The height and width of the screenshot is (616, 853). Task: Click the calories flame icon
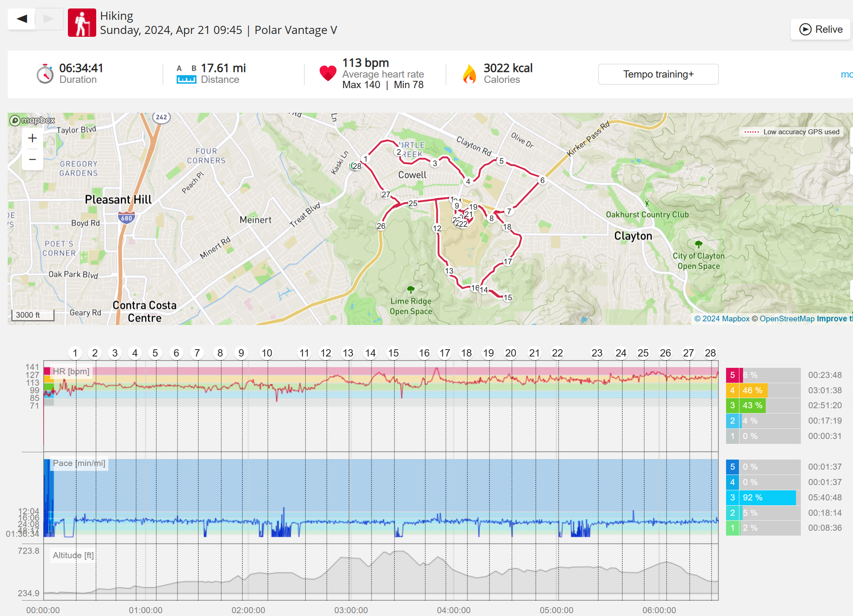point(469,74)
